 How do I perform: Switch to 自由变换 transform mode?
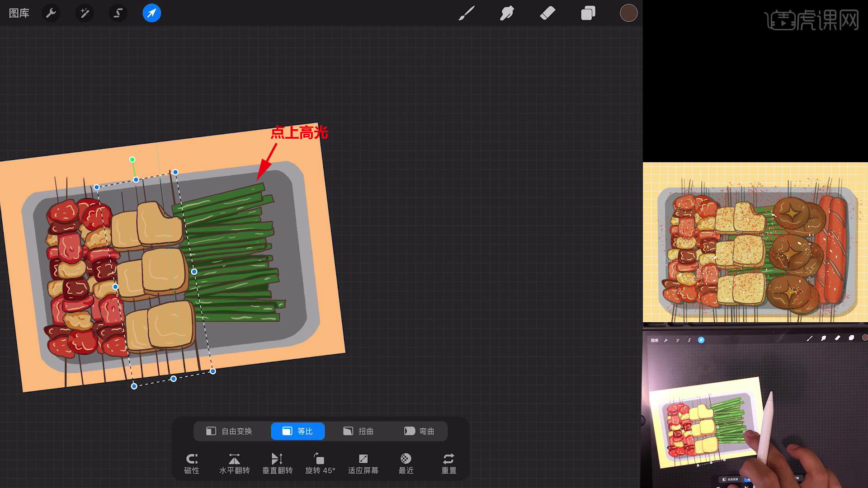(x=229, y=431)
